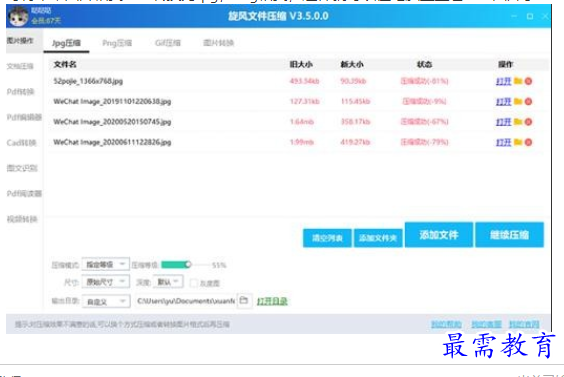Click the 55% compression level value

pyautogui.click(x=219, y=265)
